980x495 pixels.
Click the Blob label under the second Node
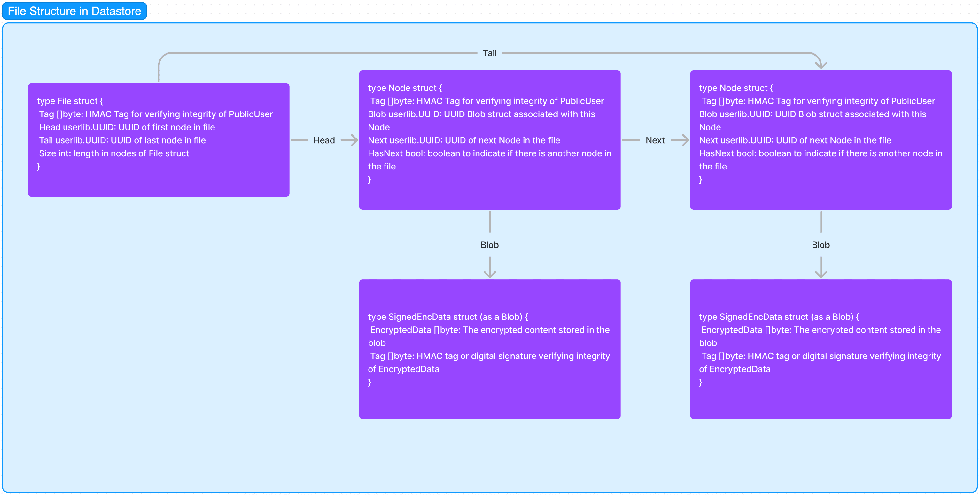click(x=821, y=245)
